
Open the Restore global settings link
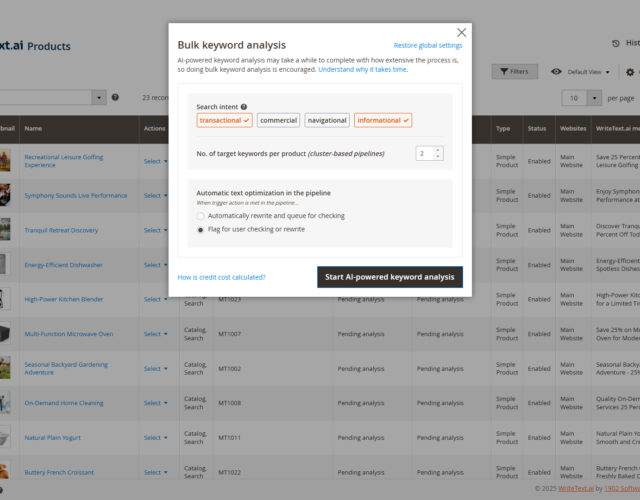(427, 46)
